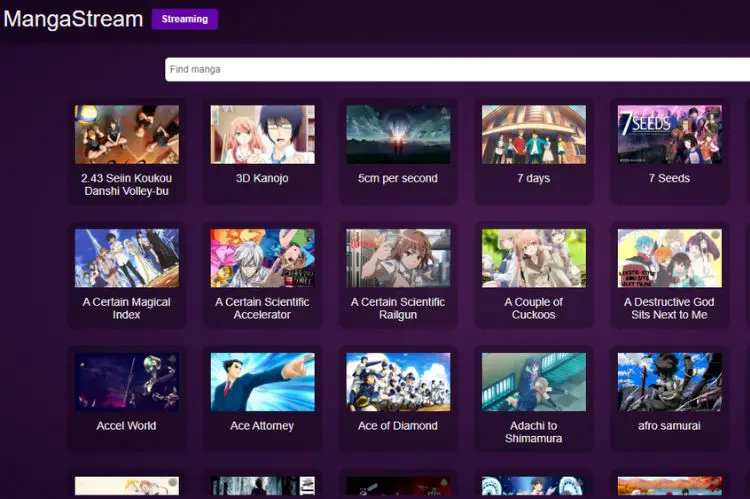This screenshot has width=750, height=499.
Task: Open the Ace Attorney thumbnail
Action: [263, 382]
